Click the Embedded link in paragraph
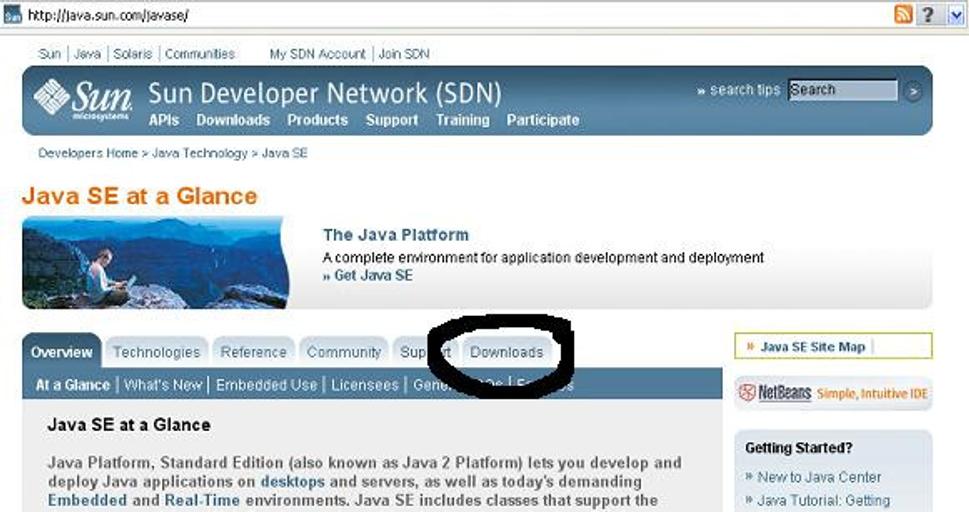Image resolution: width=969 pixels, height=512 pixels. point(87,500)
